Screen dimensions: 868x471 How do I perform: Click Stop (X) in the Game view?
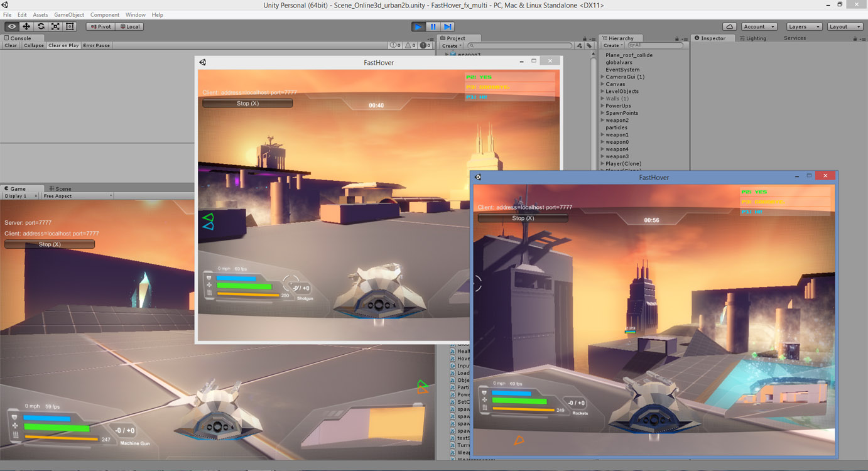pos(50,244)
